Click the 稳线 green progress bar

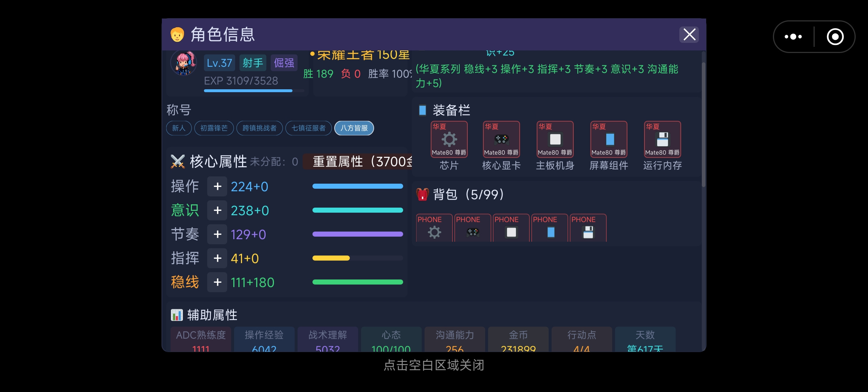point(358,282)
